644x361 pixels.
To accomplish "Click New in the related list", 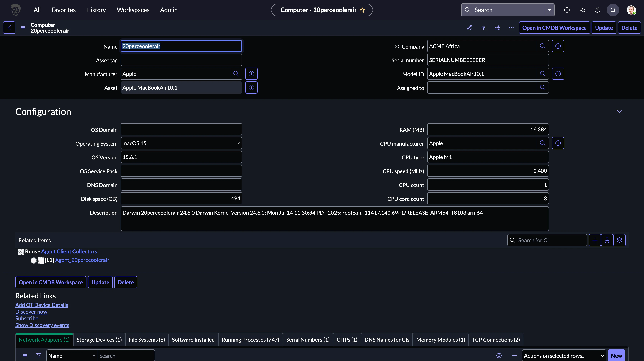I will pyautogui.click(x=616, y=355).
